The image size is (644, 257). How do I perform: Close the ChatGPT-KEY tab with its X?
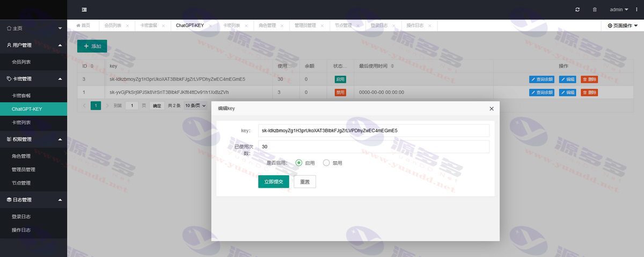click(x=210, y=26)
